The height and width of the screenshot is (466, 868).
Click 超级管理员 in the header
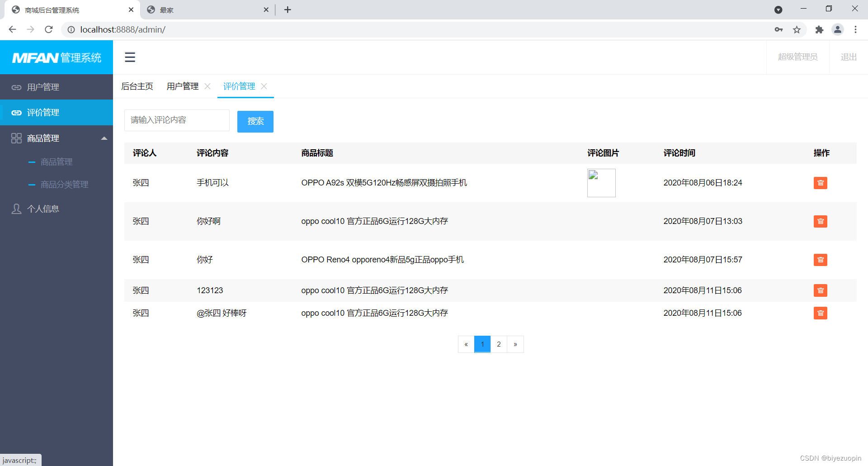point(797,57)
